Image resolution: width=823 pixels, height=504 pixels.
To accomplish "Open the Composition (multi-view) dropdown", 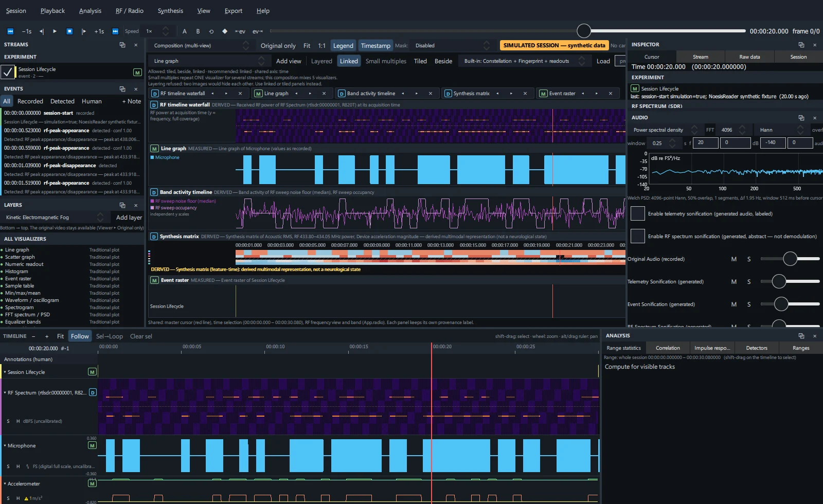I will [x=201, y=46].
